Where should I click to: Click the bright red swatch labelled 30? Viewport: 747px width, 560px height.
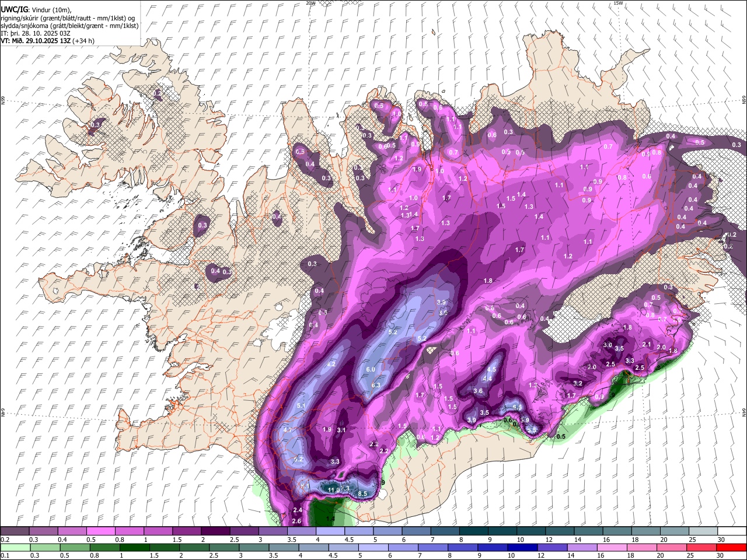732,548
